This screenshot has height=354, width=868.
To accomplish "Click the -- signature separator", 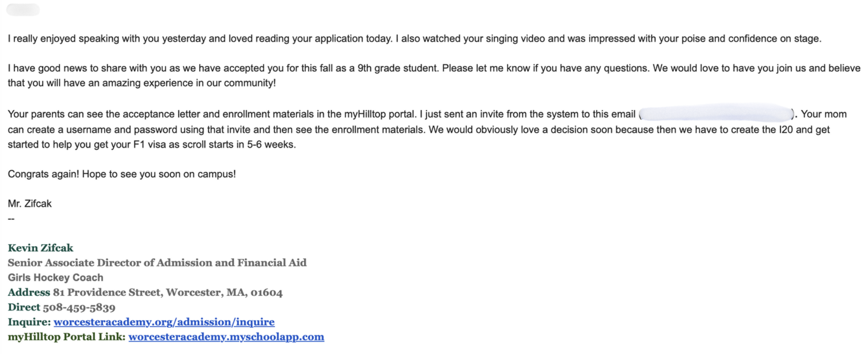I will pyautogui.click(x=11, y=218).
